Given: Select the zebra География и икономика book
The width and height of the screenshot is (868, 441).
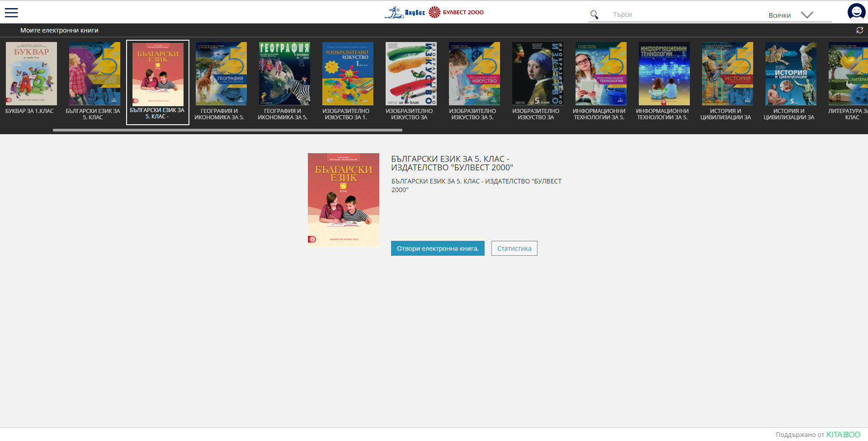Looking at the screenshot, I should 284,74.
